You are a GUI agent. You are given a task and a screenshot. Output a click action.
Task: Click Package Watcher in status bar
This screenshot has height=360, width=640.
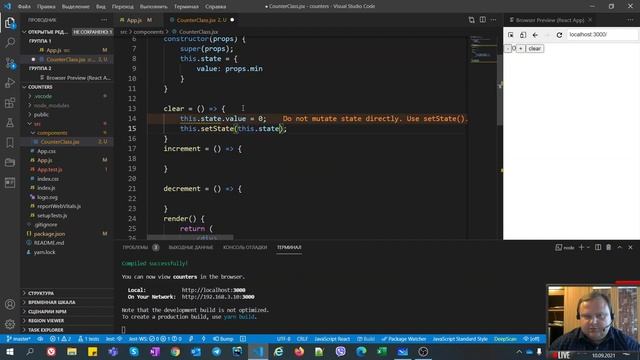click(x=404, y=339)
